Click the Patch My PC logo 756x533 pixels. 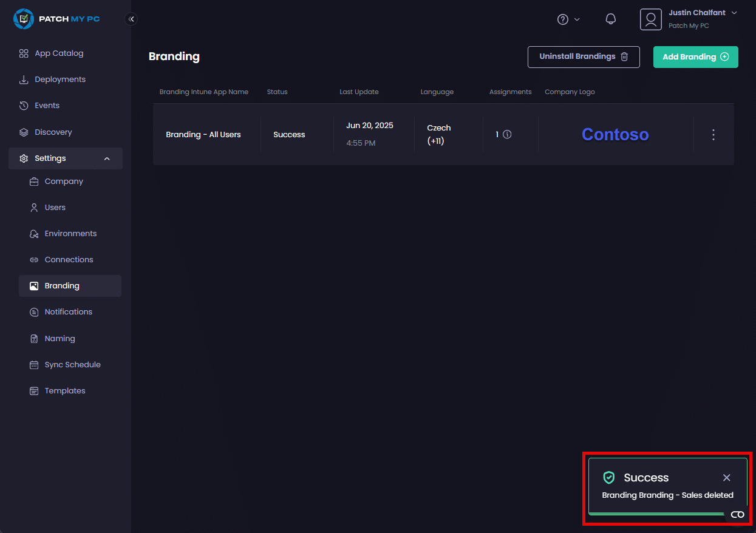[x=56, y=19]
